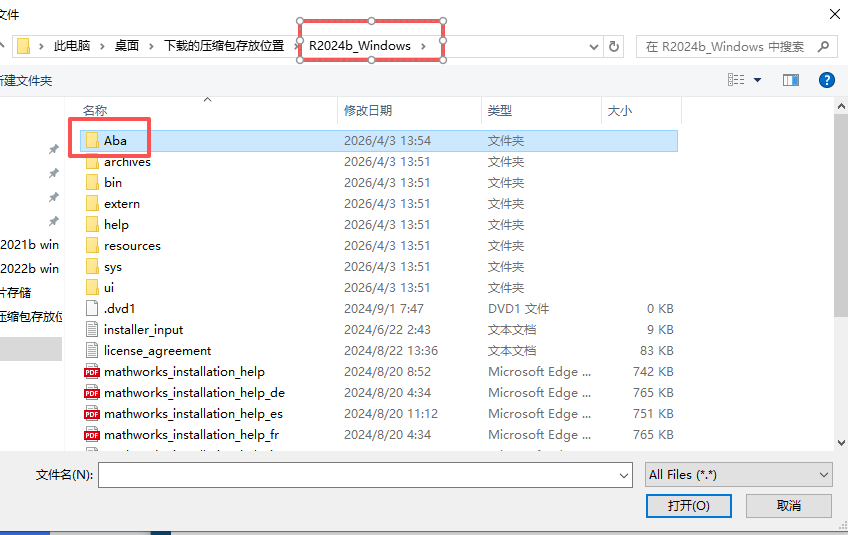Expand chevron after 此电脑 in path
The height and width of the screenshot is (535, 848).
pos(102,47)
